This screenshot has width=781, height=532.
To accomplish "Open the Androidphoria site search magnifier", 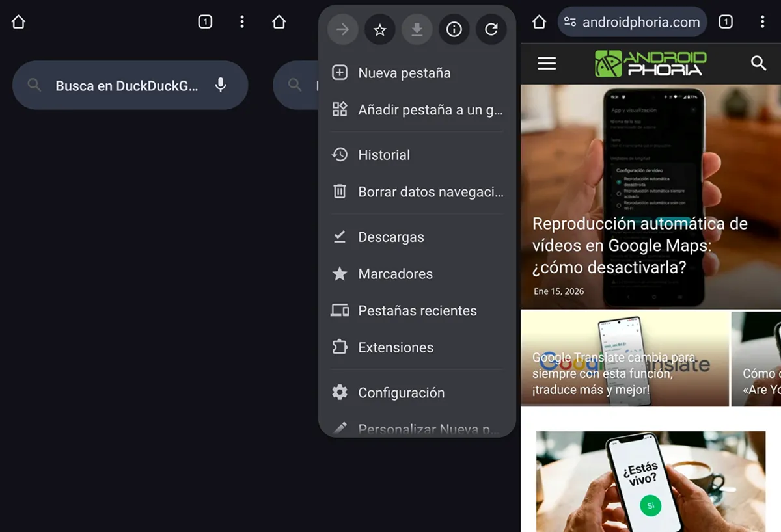I will coord(759,64).
